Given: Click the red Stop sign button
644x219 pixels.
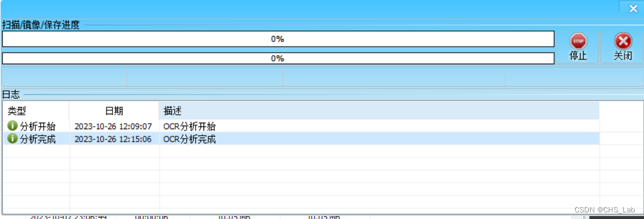Looking at the screenshot, I should click(578, 48).
